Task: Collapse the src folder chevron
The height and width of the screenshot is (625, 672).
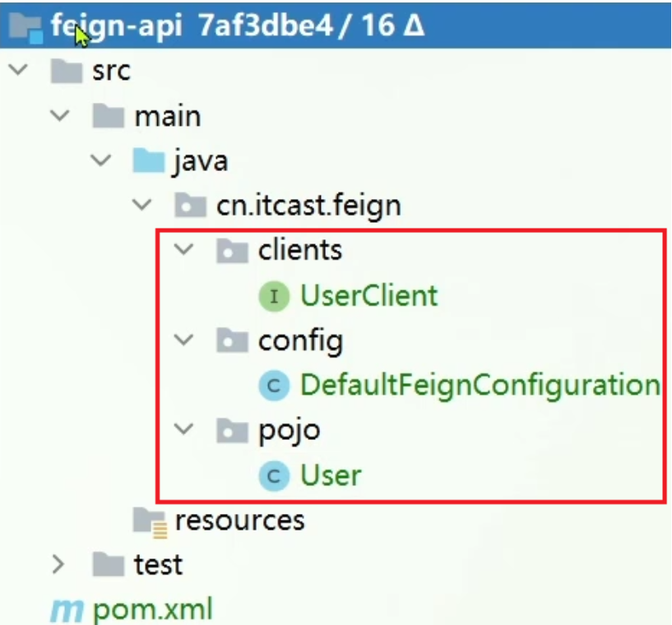Action: (16, 72)
